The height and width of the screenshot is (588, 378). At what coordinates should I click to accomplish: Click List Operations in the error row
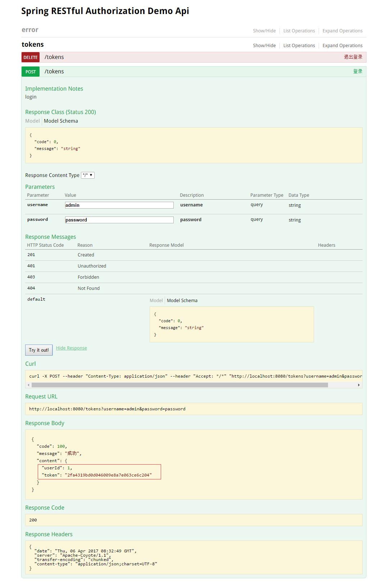pos(299,31)
